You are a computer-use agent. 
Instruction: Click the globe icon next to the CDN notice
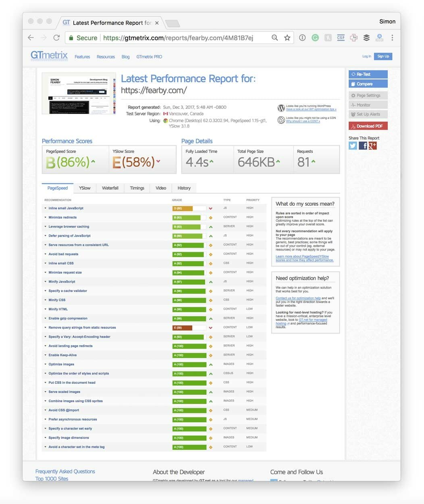(x=281, y=119)
